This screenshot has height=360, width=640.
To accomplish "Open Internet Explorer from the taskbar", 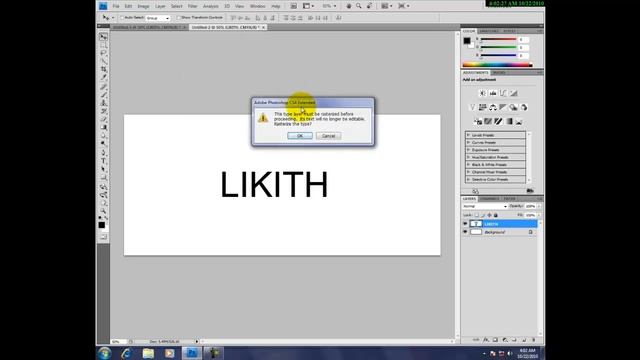I will [127, 353].
